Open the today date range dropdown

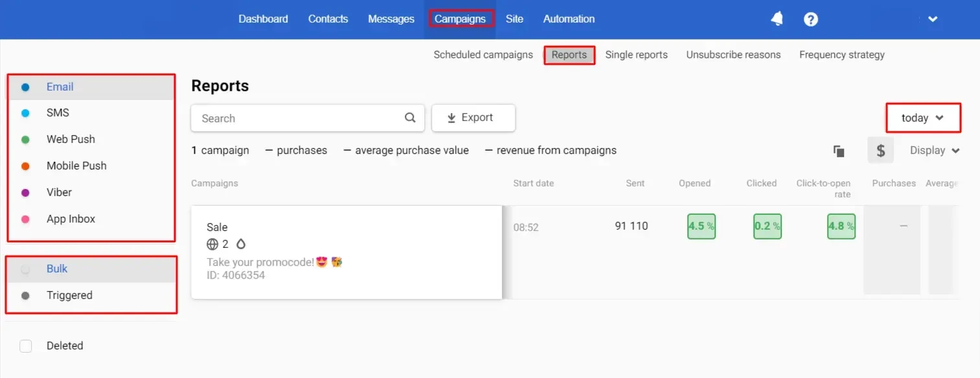point(922,118)
